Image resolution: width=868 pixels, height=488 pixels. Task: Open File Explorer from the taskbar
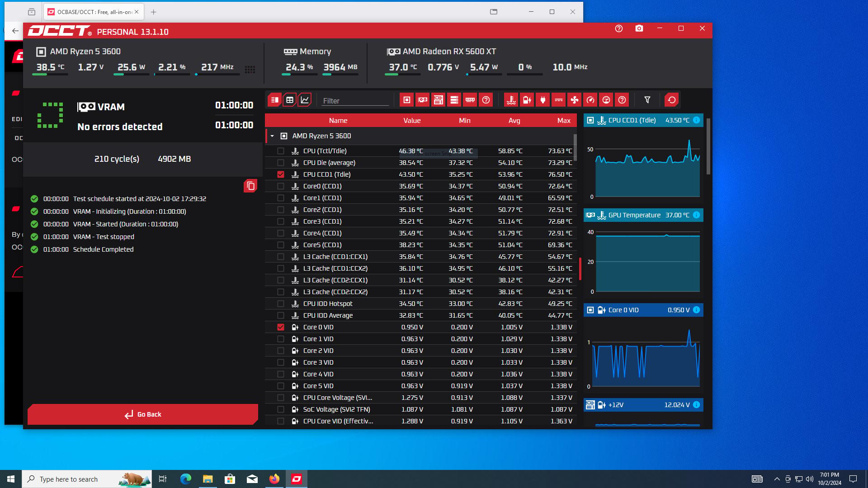pos(208,479)
